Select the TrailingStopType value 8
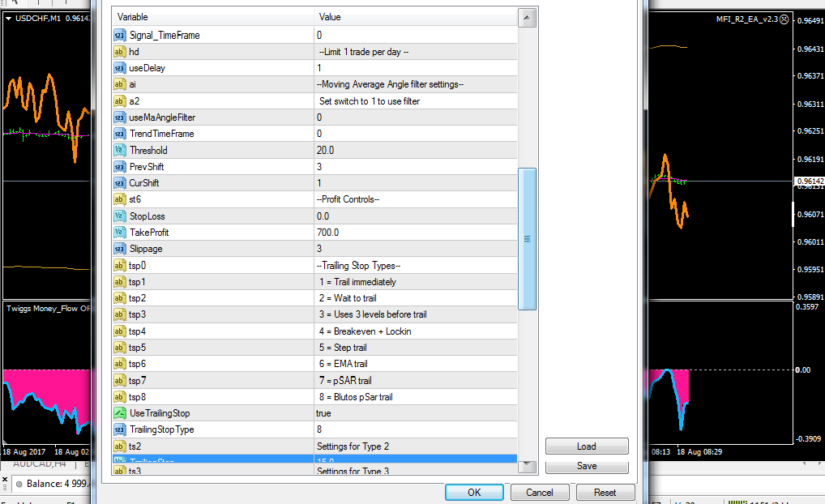 tap(318, 429)
